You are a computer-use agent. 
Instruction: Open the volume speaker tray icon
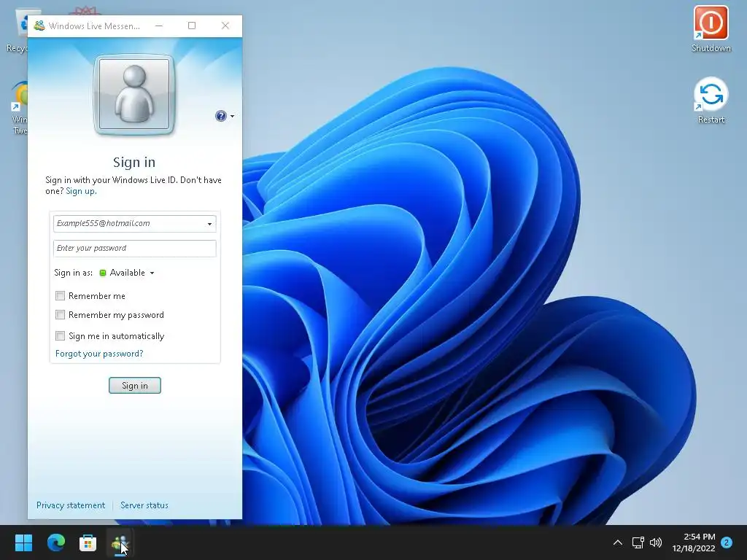point(656,542)
